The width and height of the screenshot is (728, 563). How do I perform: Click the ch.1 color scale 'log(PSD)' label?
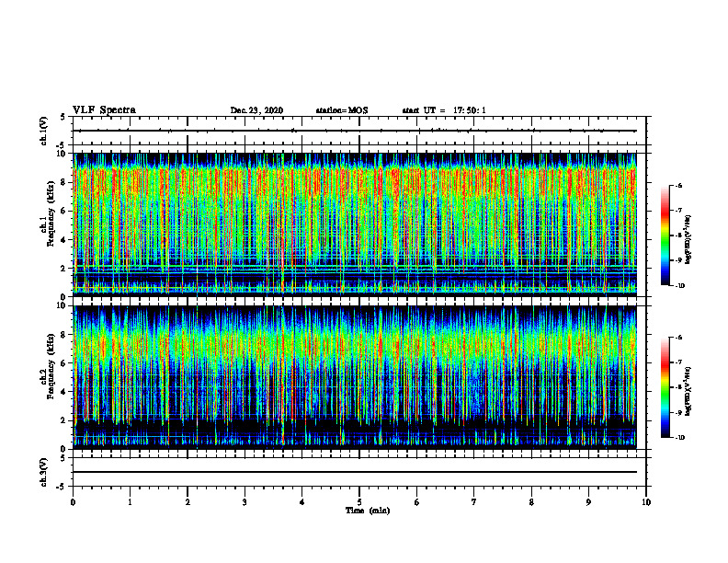[x=689, y=239]
